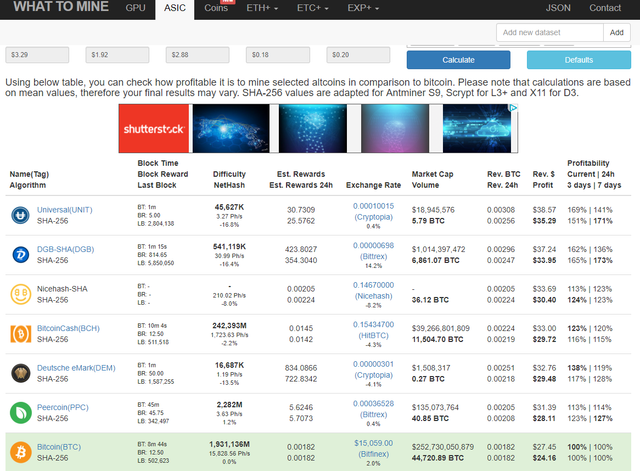The width and height of the screenshot is (640, 471).
Task: Click the $1.92 price field
Action: (118, 55)
